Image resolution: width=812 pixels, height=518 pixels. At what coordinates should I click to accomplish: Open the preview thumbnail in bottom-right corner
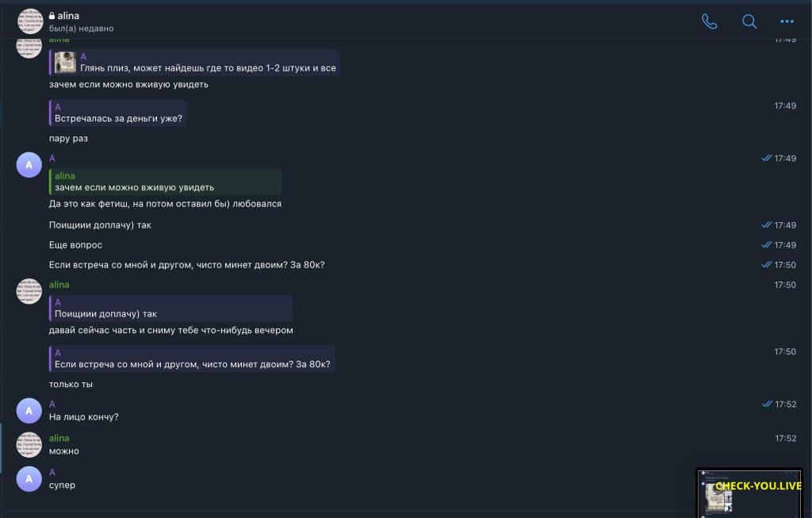pos(749,493)
